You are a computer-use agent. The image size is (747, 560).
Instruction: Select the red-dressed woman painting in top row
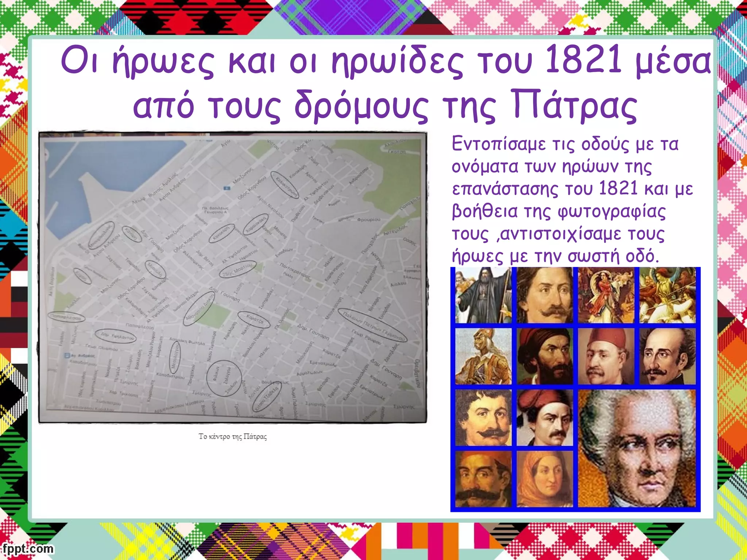pyautogui.click(x=606, y=295)
